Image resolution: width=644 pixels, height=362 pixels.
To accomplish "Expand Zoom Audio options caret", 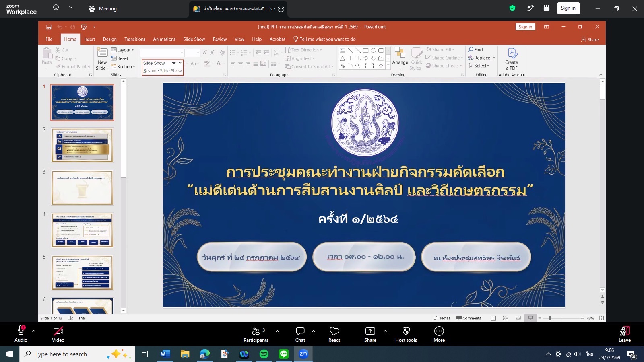I will click(34, 331).
